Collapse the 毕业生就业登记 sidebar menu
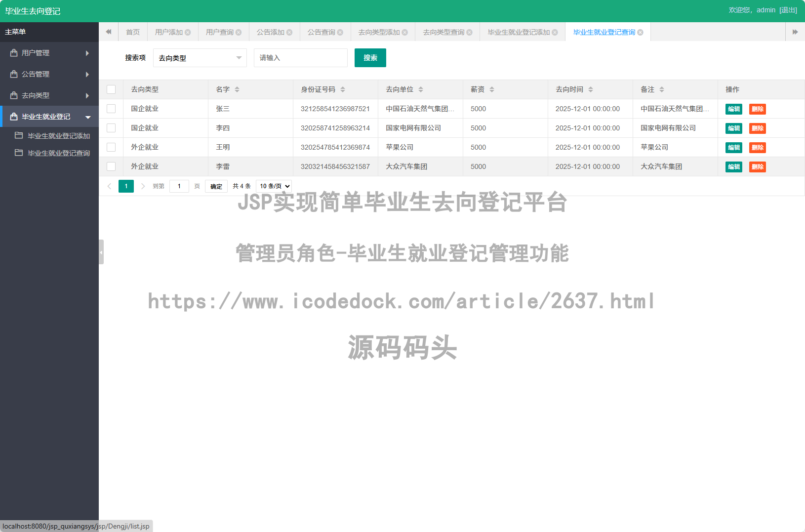Viewport: 805px width, 532px height. point(88,117)
